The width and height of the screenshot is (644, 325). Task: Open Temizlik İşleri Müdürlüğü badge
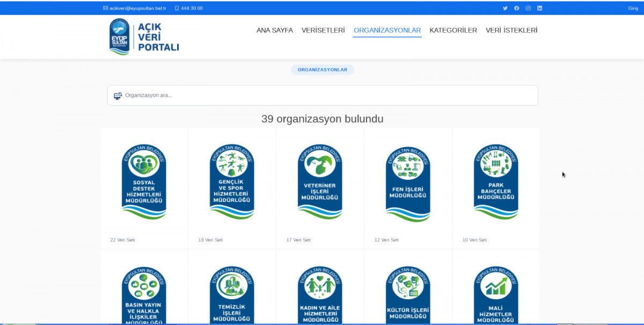click(232, 295)
